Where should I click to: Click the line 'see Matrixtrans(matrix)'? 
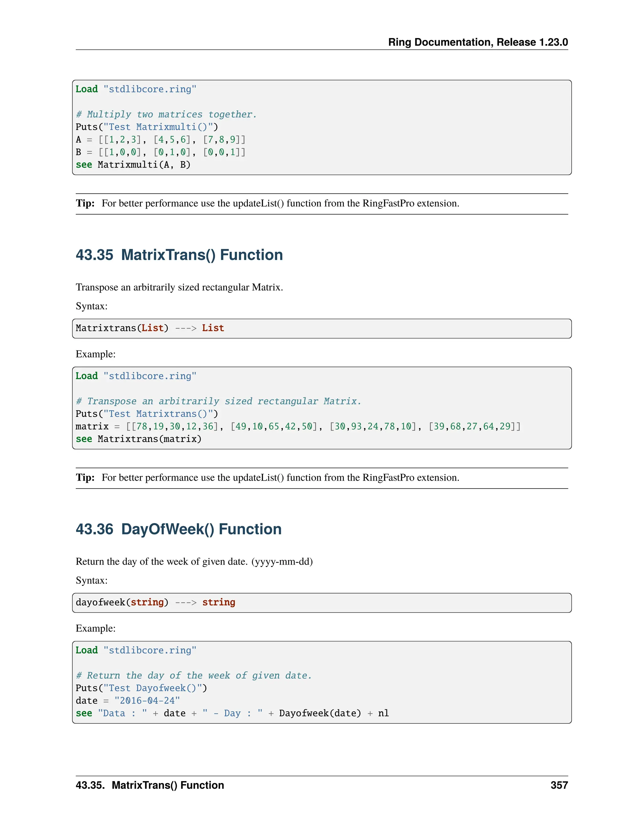coord(138,439)
